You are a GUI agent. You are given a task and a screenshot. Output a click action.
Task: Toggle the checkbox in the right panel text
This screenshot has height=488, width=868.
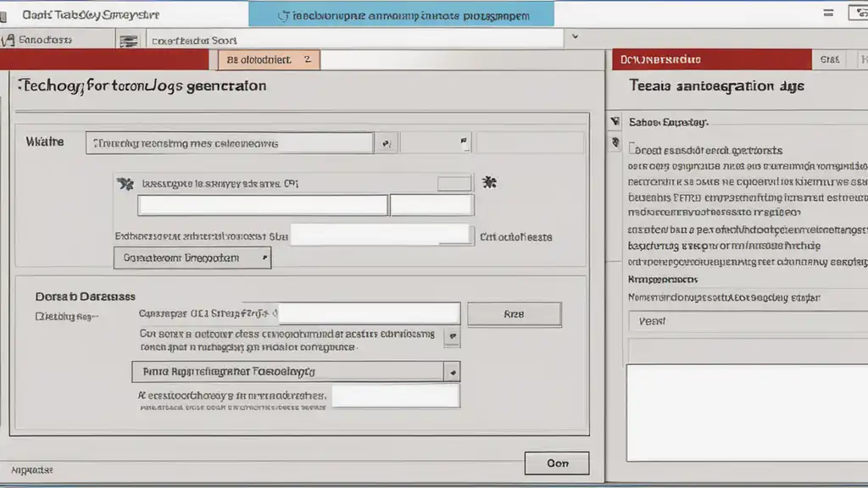(x=632, y=147)
